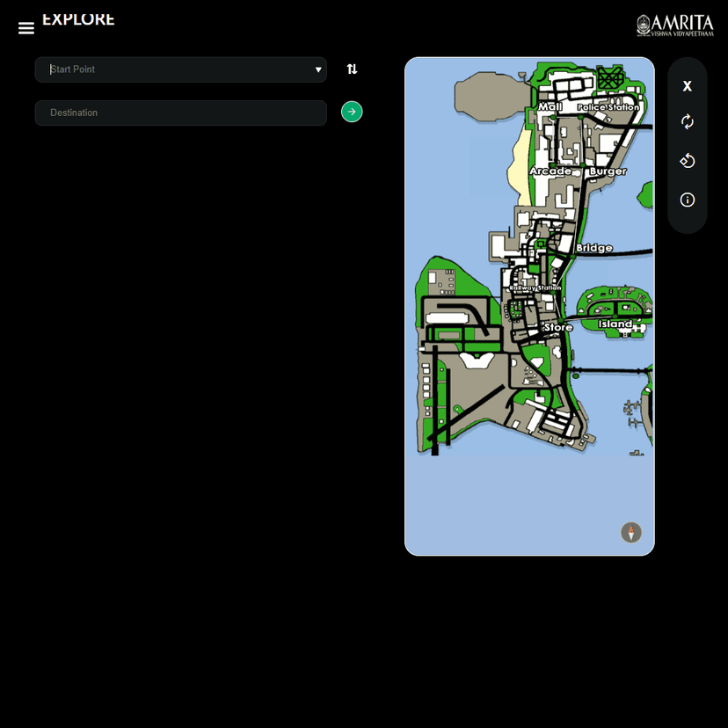This screenshot has width=728, height=728.
Task: Open the hamburger navigation menu
Action: (25, 27)
